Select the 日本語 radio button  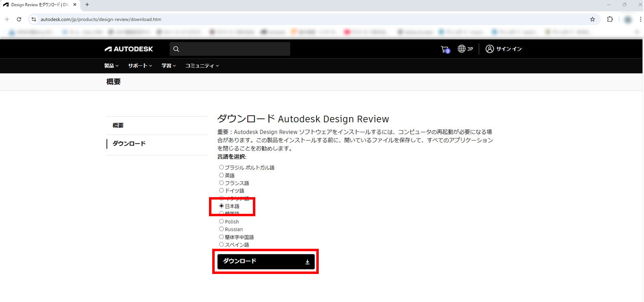222,206
